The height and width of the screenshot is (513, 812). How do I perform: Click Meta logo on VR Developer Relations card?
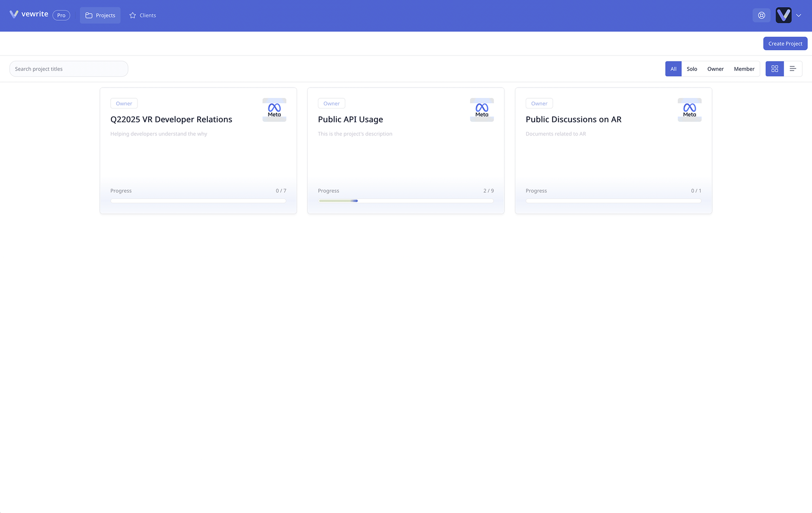click(x=274, y=110)
